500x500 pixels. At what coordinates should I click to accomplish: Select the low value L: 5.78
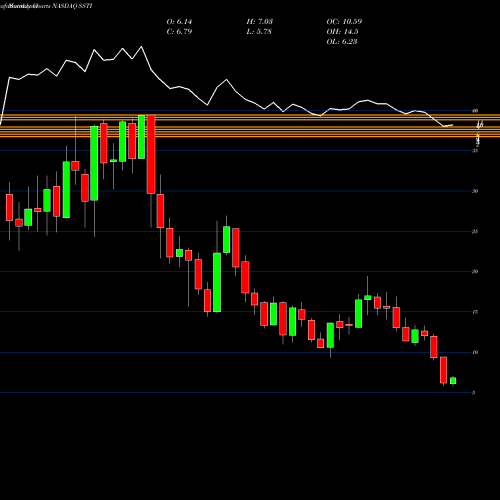pos(259,32)
